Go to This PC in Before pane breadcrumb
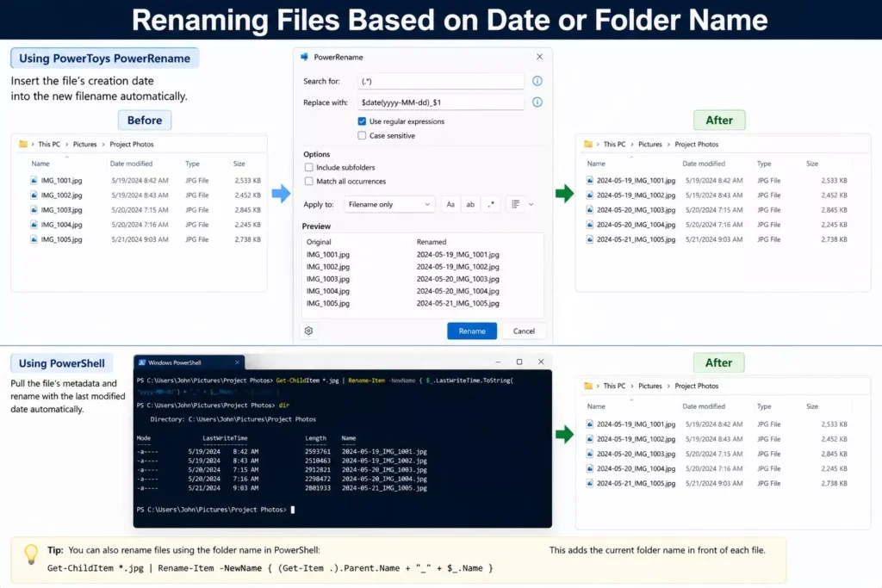Viewport: 882px width, 588px height. 49,145
